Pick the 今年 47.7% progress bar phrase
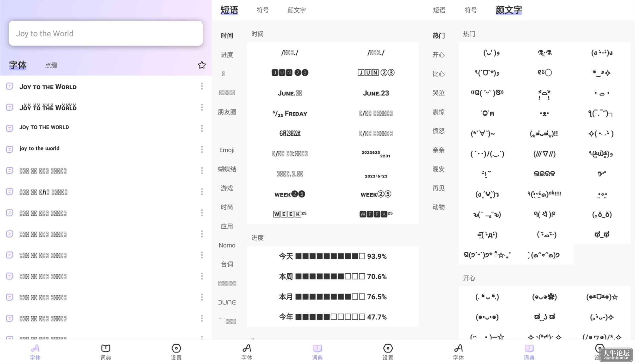 coord(333,317)
